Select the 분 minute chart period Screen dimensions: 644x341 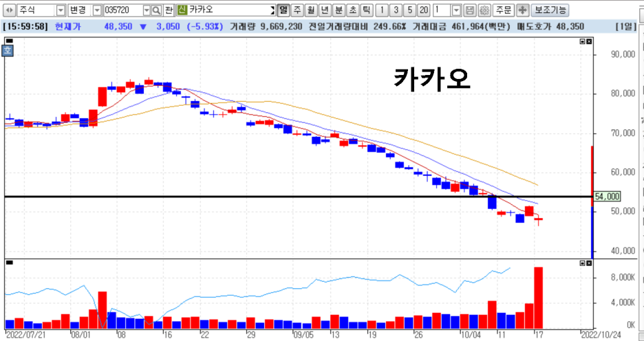tap(339, 10)
